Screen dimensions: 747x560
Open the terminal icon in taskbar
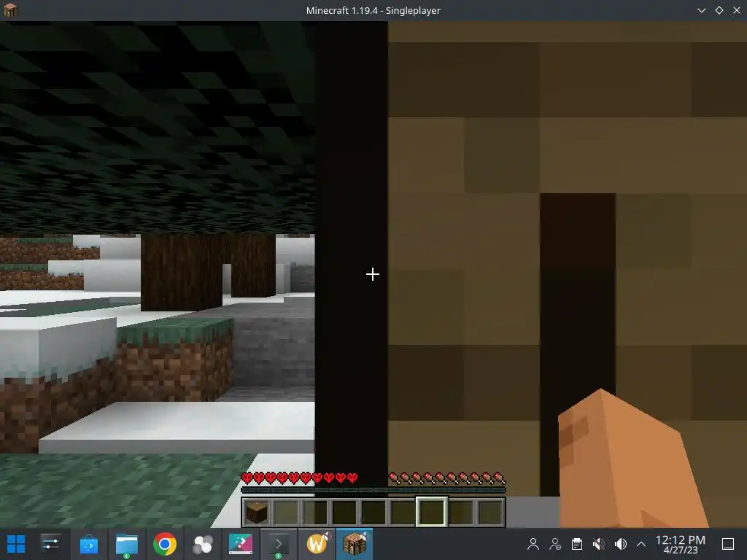[x=278, y=544]
